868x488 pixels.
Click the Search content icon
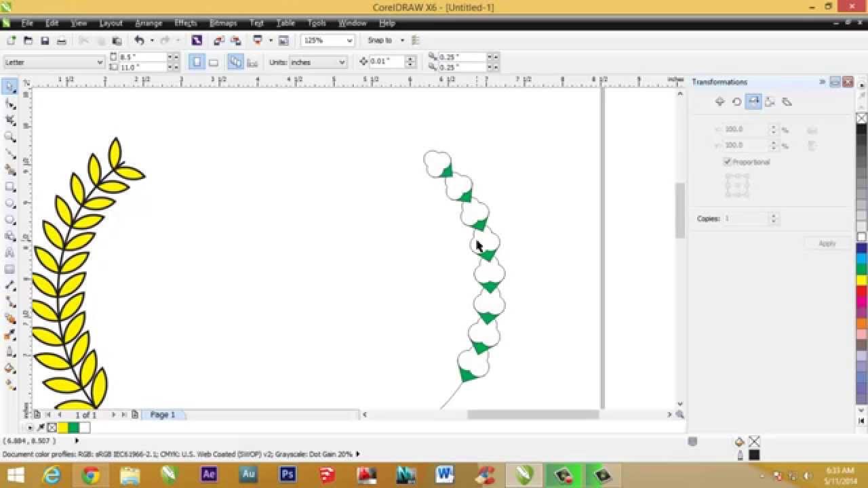[x=197, y=41]
